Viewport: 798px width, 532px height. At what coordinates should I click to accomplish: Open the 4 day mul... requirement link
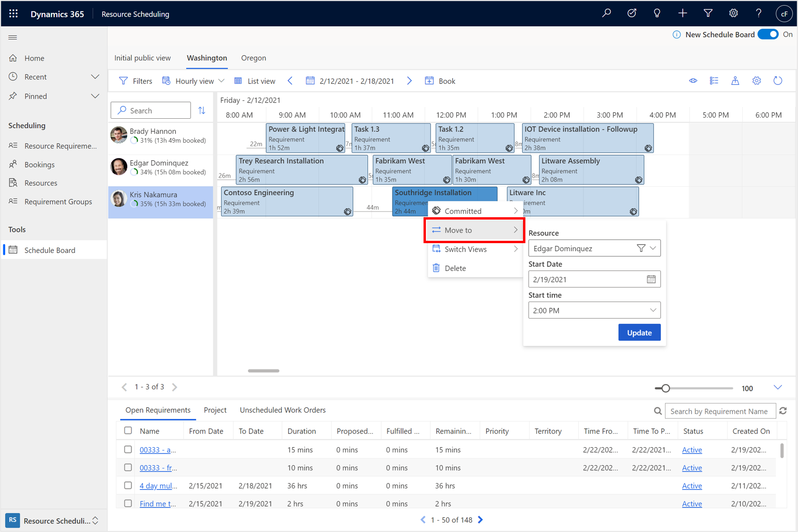(x=158, y=485)
